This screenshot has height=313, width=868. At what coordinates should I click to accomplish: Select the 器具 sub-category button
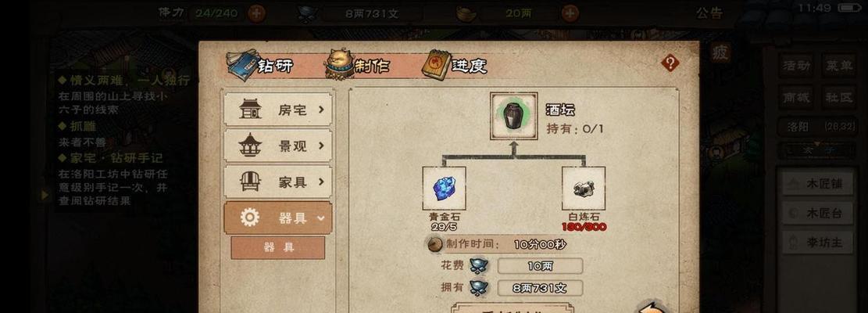278,247
